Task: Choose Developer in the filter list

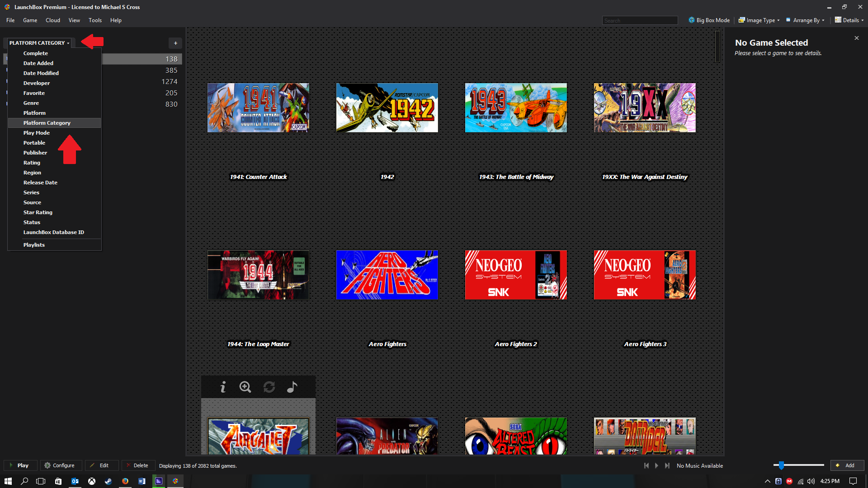Action: click(x=54, y=83)
